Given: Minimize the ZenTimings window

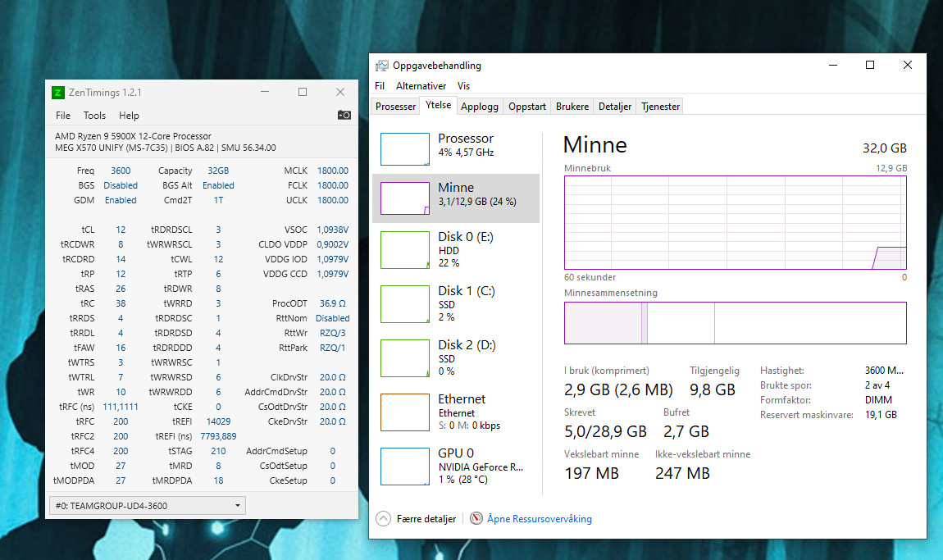Looking at the screenshot, I should 265,92.
